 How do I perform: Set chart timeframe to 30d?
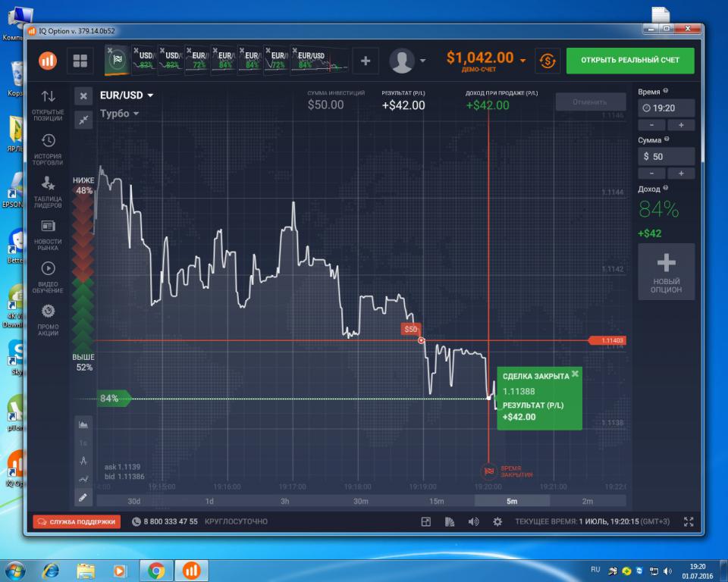pyautogui.click(x=134, y=501)
